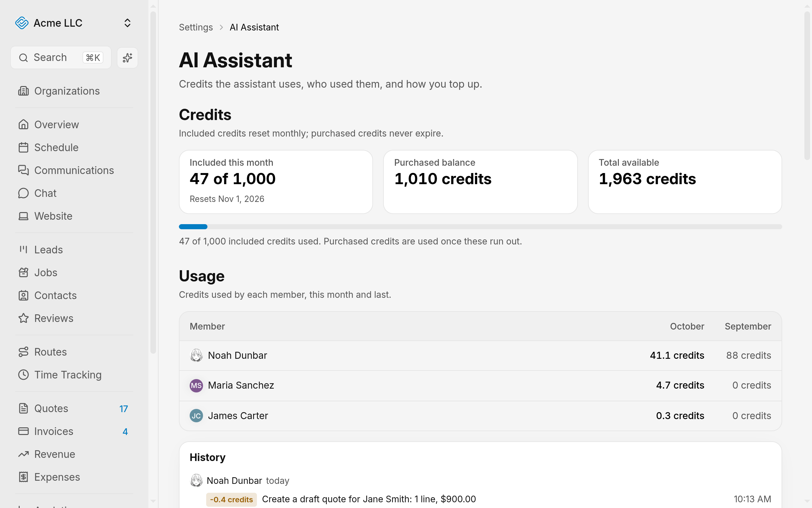Click the MS avatar for Maria Sanchez
The width and height of the screenshot is (812, 508).
coord(196,385)
